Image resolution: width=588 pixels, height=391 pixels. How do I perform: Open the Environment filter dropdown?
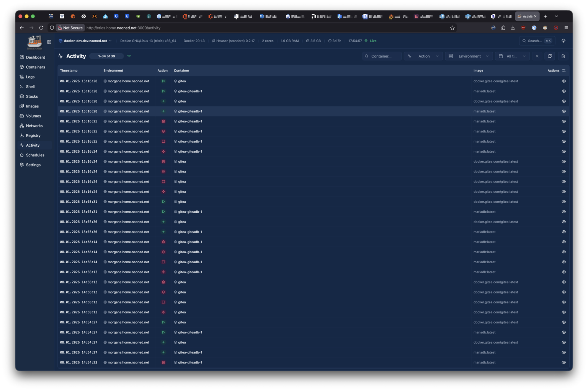point(469,56)
